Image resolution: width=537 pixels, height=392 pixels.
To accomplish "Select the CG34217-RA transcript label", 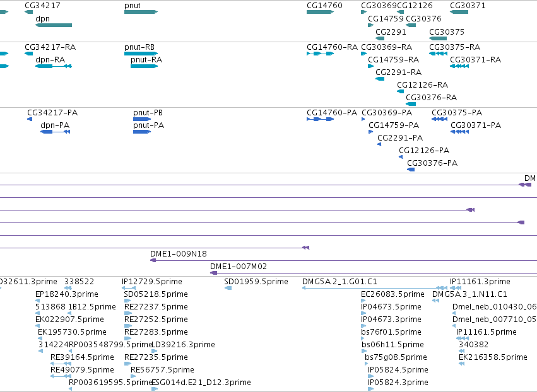I will pyautogui.click(x=50, y=47).
